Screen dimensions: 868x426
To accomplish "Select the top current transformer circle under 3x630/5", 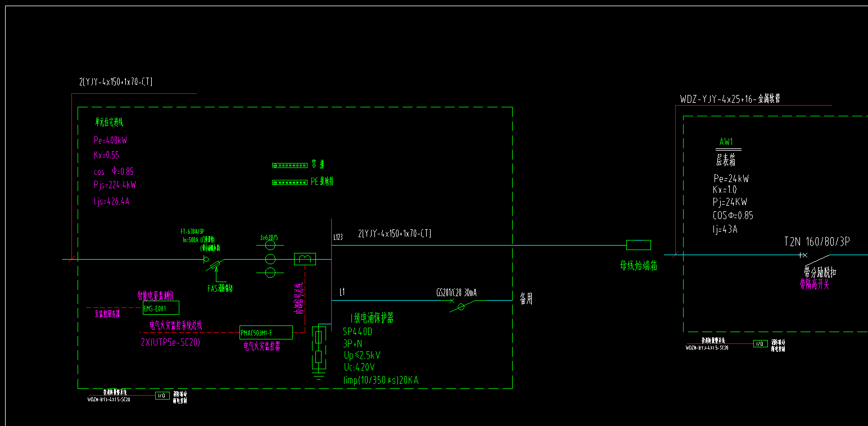I will [270, 245].
